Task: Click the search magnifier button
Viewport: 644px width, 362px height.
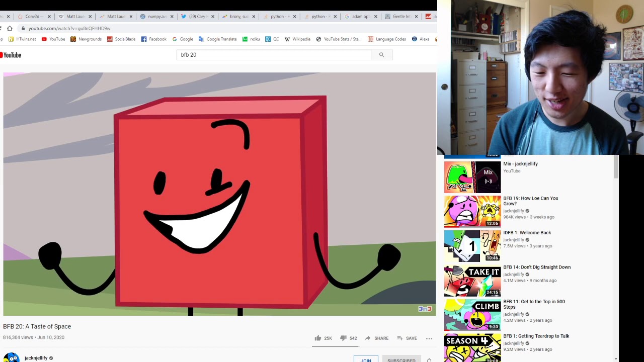Action: point(381,55)
